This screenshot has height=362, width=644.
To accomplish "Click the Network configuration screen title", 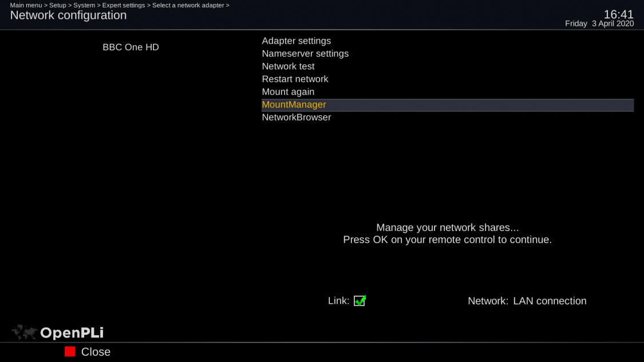I will coord(68,15).
